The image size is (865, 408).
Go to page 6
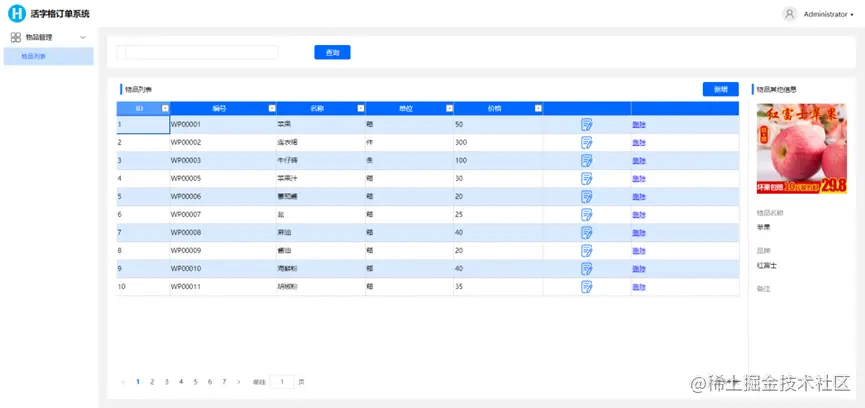[x=210, y=382]
